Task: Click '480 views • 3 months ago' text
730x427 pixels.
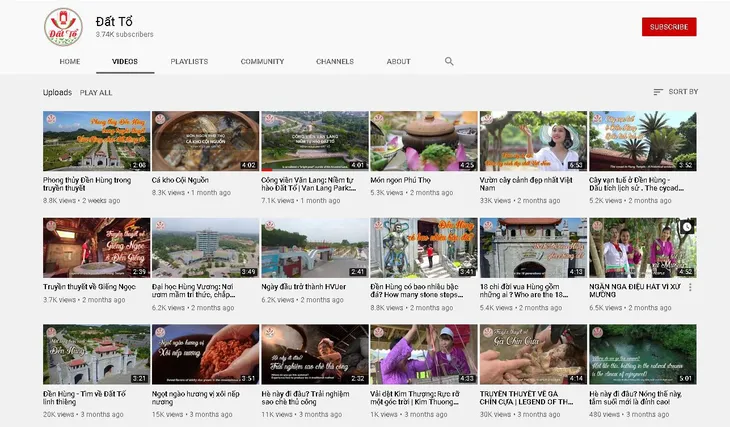Action: (629, 414)
